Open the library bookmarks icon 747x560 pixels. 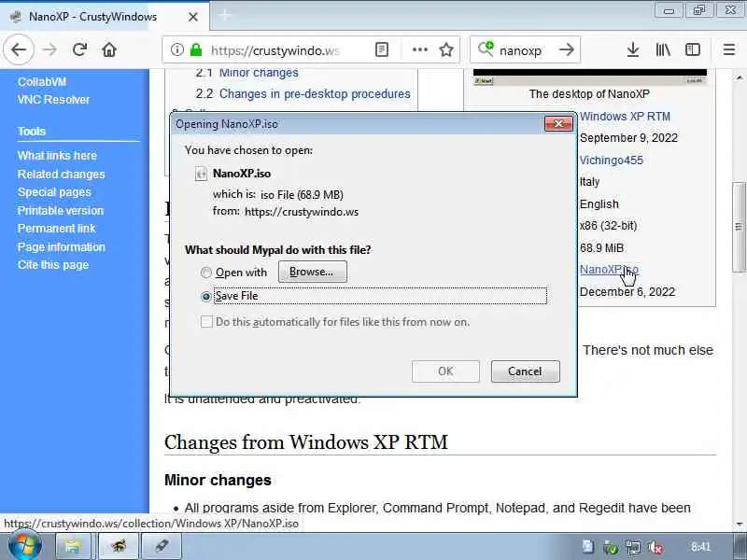coord(663,49)
